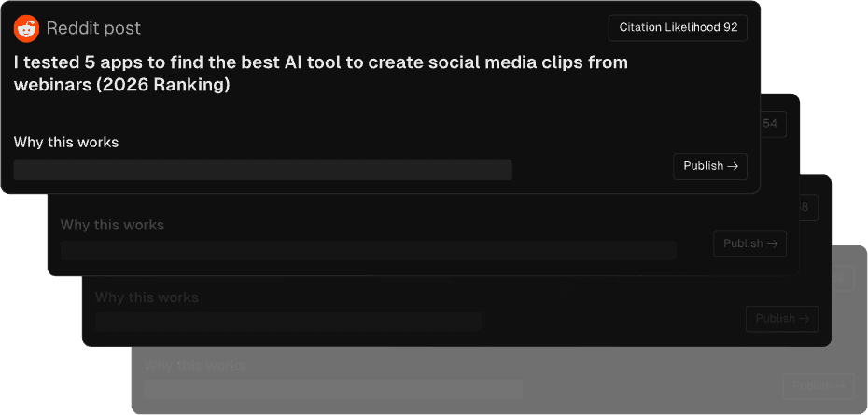Click the "Reddit post" source label
Screen dimensions: 868x415
point(93,29)
